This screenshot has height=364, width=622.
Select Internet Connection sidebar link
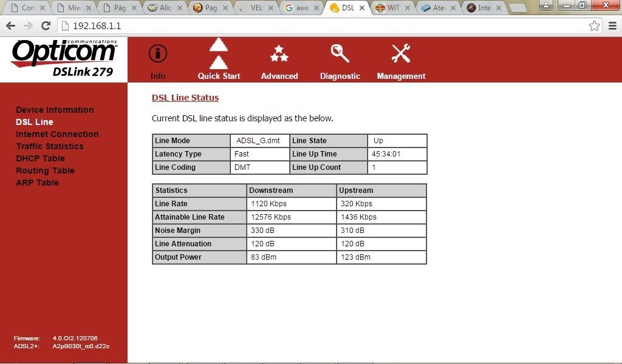pyautogui.click(x=57, y=134)
